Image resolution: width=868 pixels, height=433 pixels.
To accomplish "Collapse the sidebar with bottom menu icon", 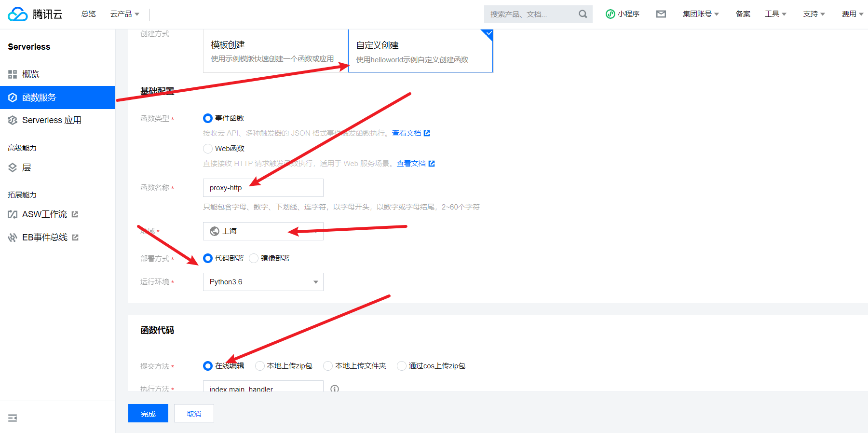I will 13,418.
